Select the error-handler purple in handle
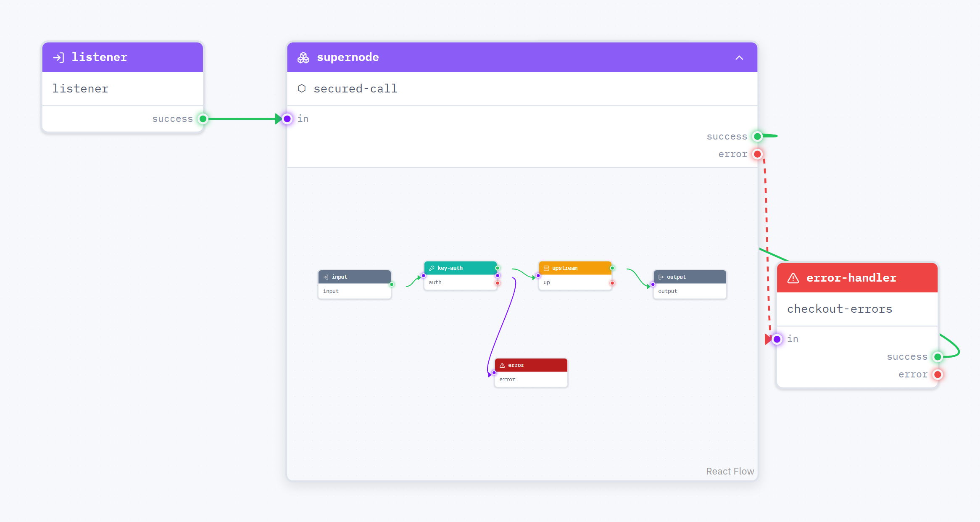980x522 pixels. [x=777, y=339]
